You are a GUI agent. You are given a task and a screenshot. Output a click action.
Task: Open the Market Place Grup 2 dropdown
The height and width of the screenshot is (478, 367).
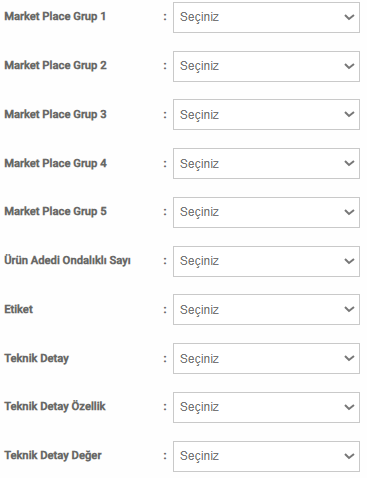pos(266,66)
